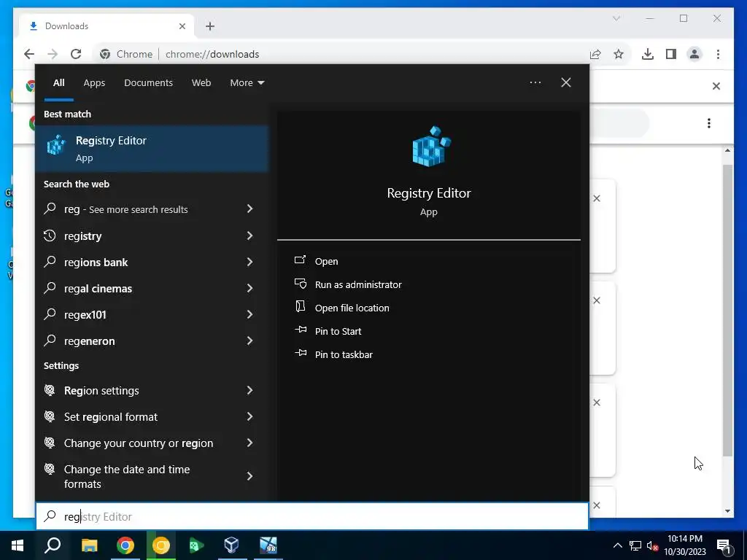Screen dimensions: 747x560
Task: Expand the regions bank suggestion arrow
Action: 249,262
